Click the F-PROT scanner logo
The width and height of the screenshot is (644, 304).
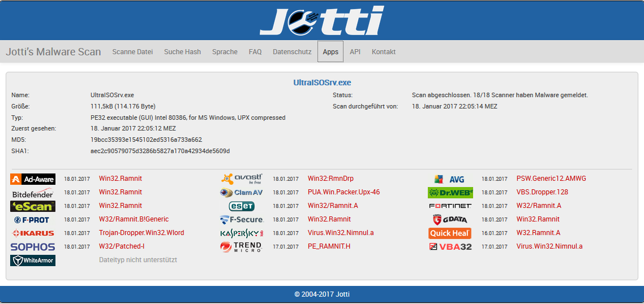click(x=32, y=220)
